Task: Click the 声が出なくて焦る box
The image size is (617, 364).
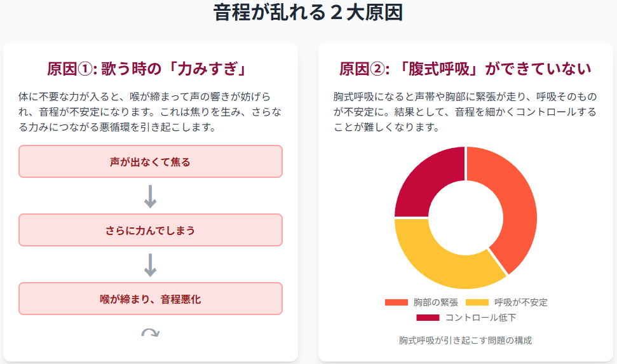Action: point(151,162)
